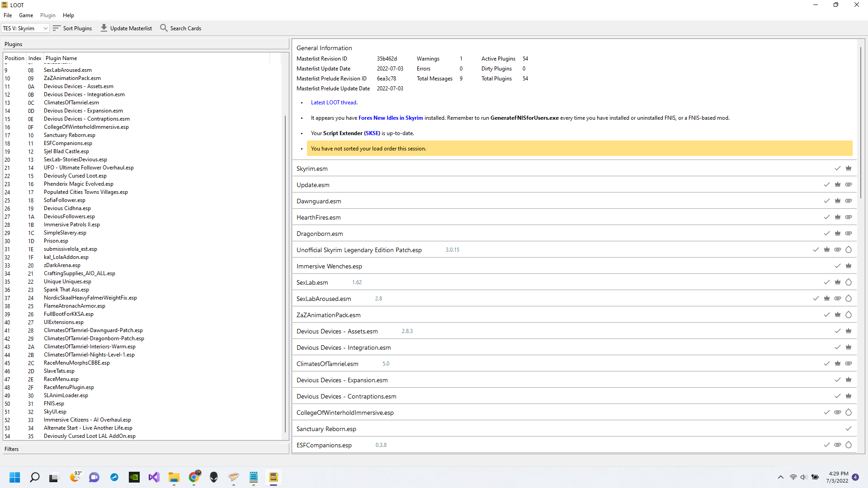
Task: Open the Latest LOOT thread link
Action: coord(334,103)
